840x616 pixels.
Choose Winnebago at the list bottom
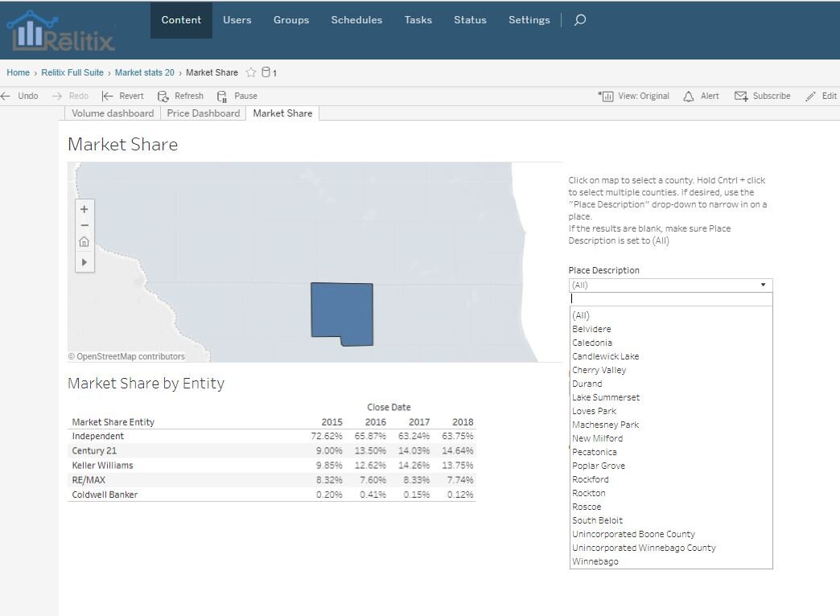595,561
